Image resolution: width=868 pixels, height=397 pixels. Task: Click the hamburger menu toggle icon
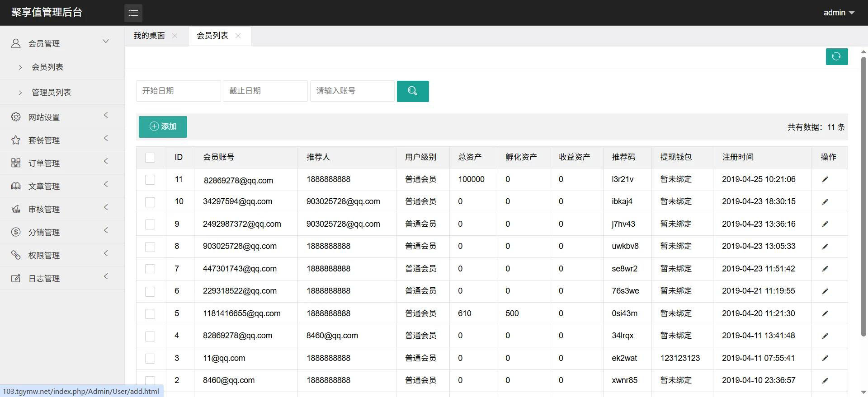[133, 13]
